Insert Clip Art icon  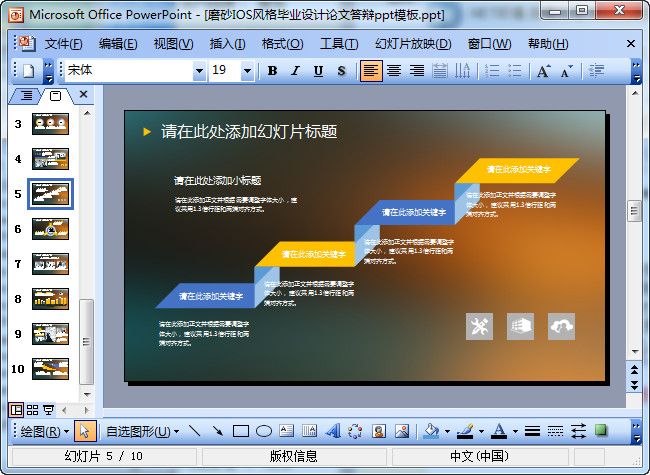pyautogui.click(x=378, y=431)
